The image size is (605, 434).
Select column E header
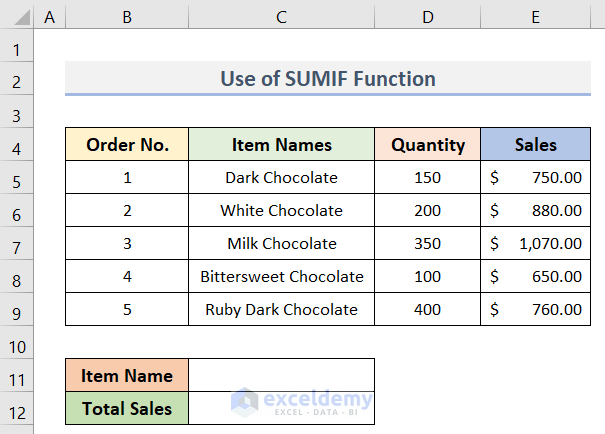pos(535,15)
